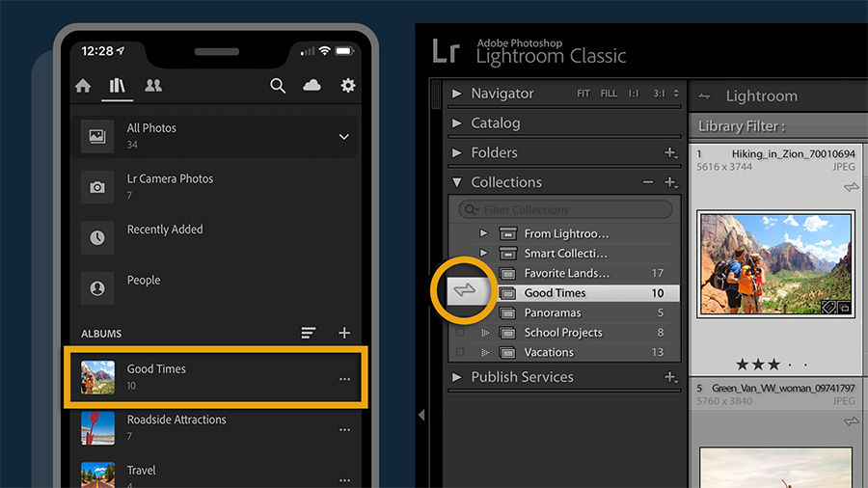The image size is (868, 488).
Task: Set three-star rating on Zion photo
Action: [x=773, y=364]
